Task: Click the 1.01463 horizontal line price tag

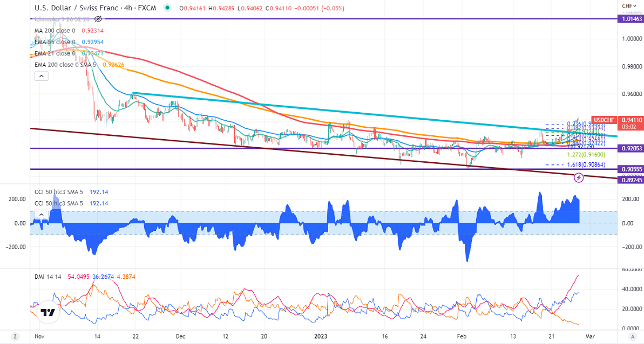Action: pyautogui.click(x=631, y=19)
